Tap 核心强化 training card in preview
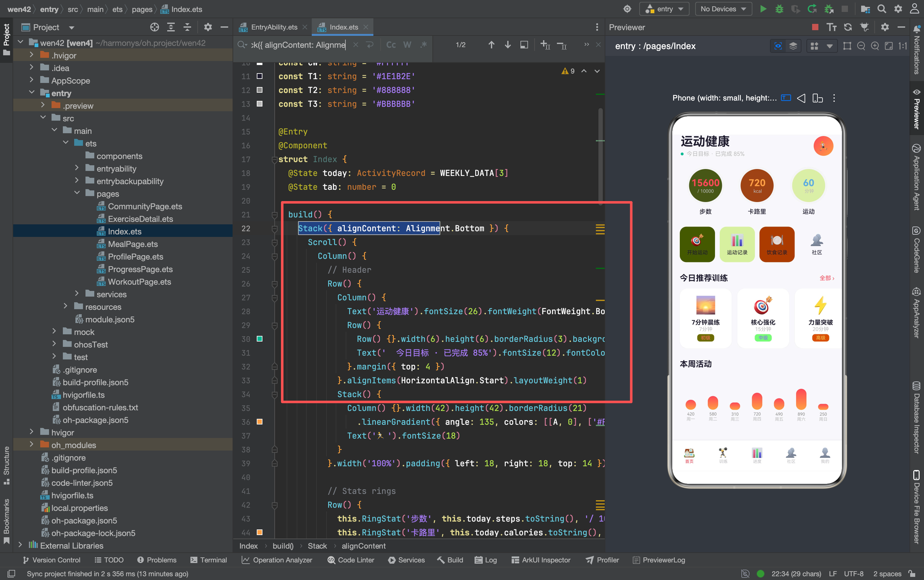 click(x=763, y=318)
